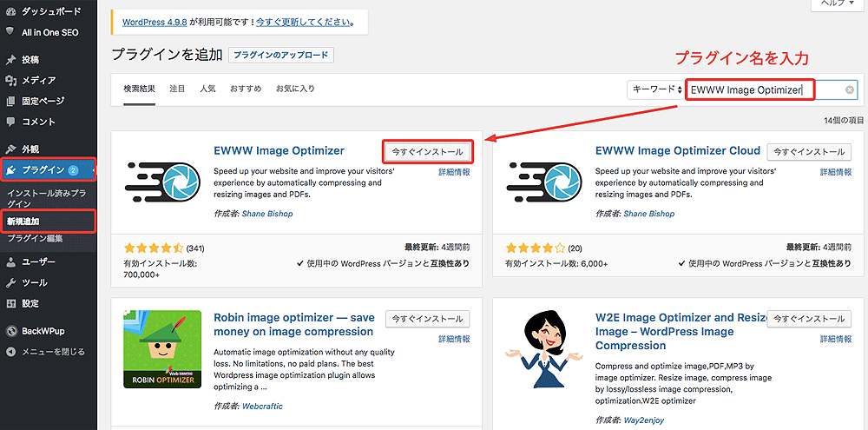This screenshot has height=430, width=868.
Task: Select 新規追加 in plugins submenu
Action: 26,222
